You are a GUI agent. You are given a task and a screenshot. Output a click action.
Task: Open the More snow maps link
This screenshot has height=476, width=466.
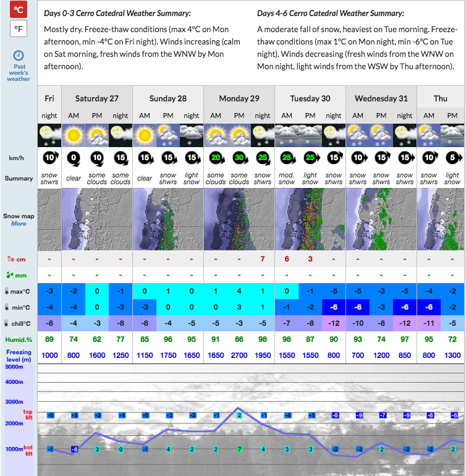point(19,223)
